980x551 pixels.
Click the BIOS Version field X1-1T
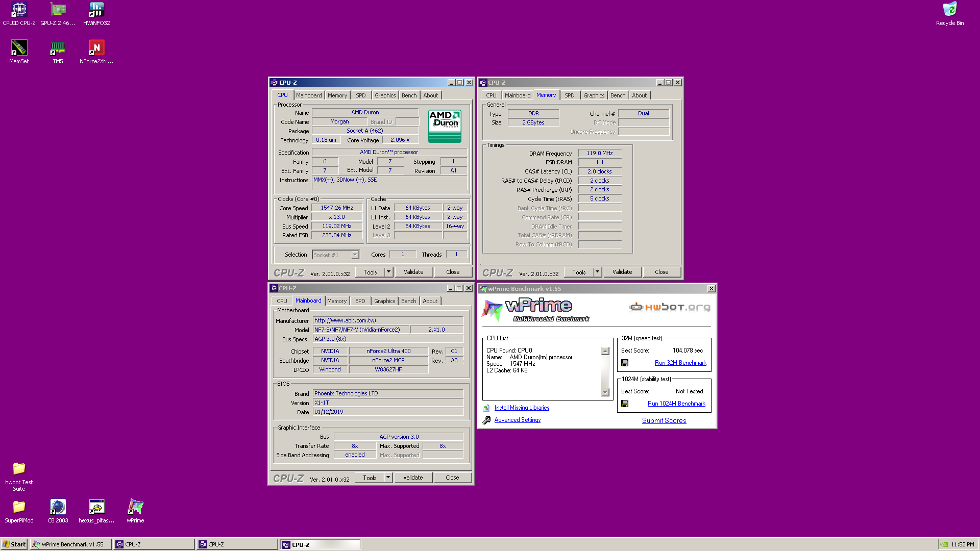coord(388,403)
